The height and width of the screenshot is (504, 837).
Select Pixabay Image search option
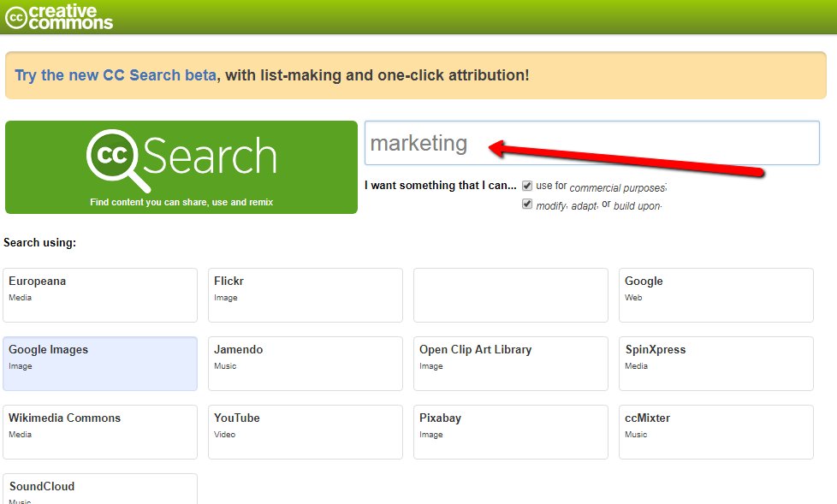[x=511, y=432]
